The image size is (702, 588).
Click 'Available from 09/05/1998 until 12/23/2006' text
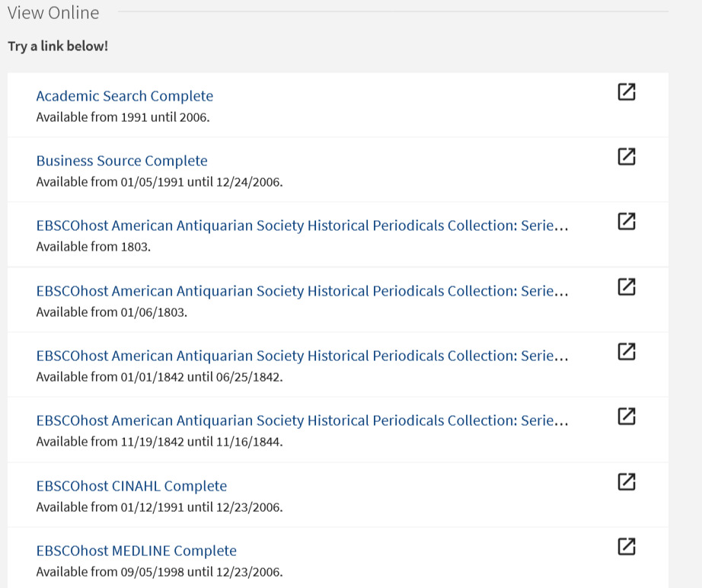coord(159,572)
